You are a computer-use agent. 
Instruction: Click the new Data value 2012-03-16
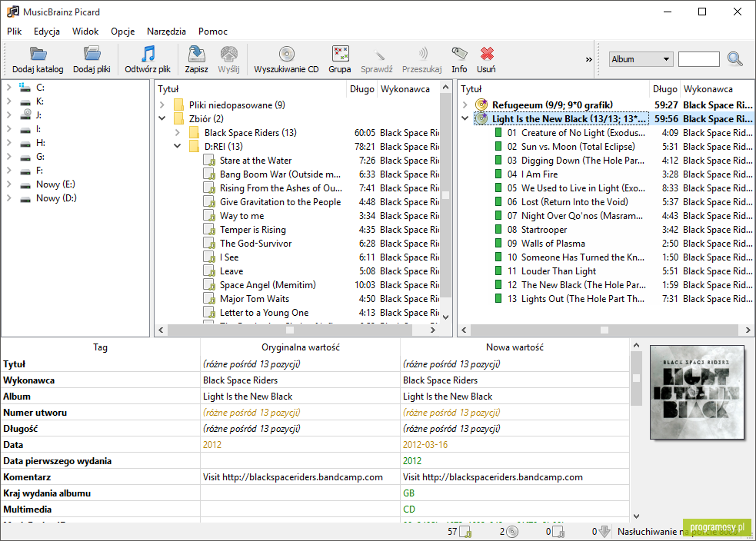[425, 445]
